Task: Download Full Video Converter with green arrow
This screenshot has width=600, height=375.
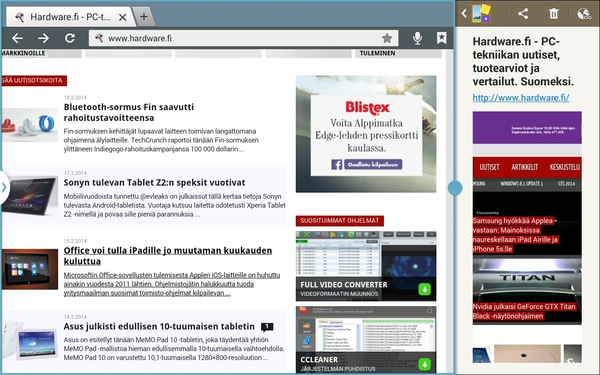Action: 425,289
